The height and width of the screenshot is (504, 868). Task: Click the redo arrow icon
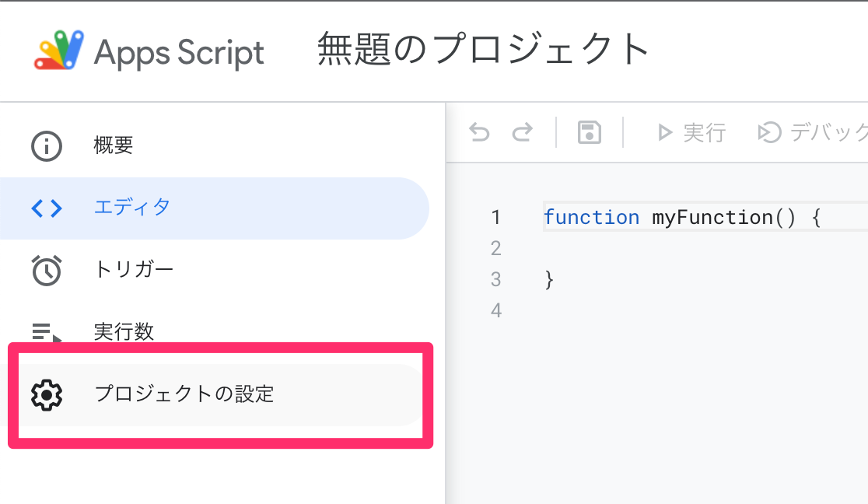click(522, 133)
